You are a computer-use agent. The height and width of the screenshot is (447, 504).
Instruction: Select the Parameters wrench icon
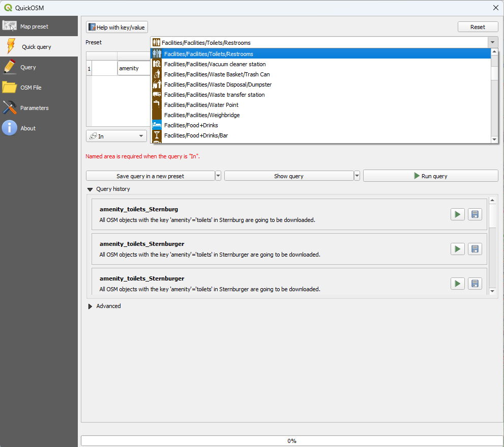coord(9,107)
